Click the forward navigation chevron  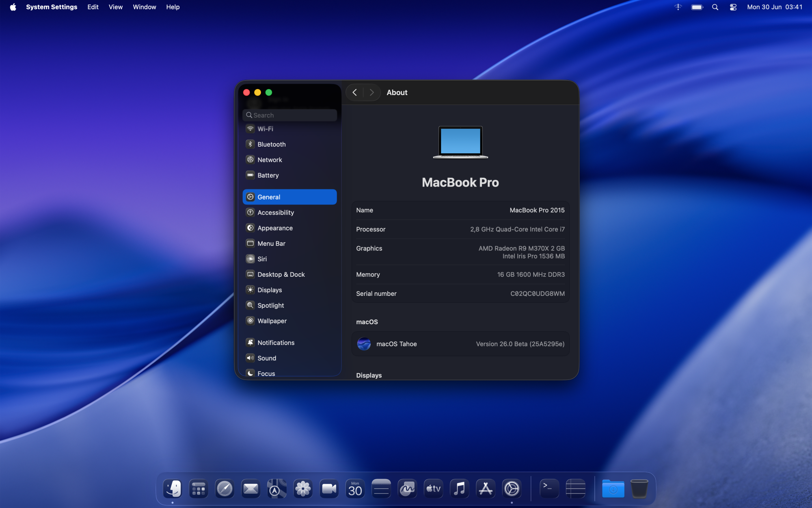(371, 92)
